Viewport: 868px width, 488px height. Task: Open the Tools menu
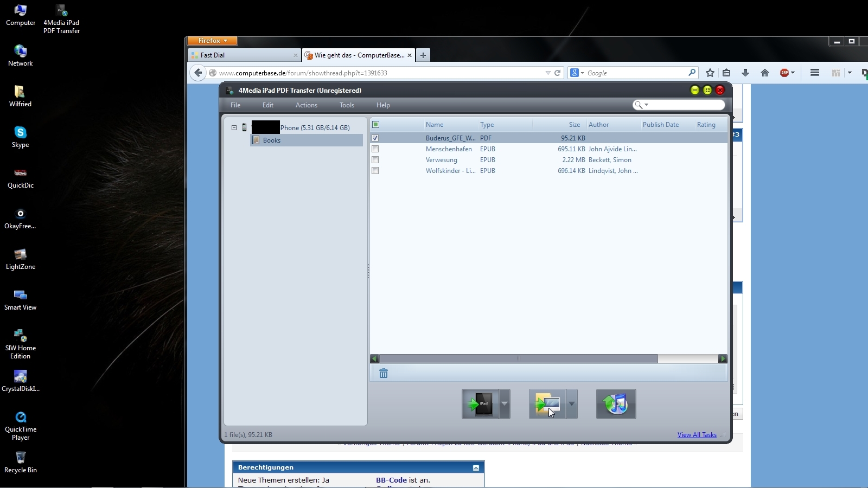(347, 105)
